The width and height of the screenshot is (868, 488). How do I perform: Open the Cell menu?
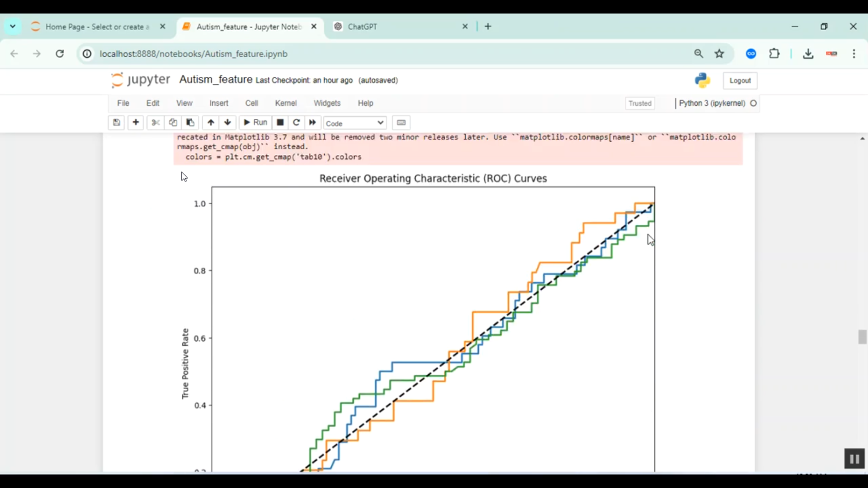point(251,103)
